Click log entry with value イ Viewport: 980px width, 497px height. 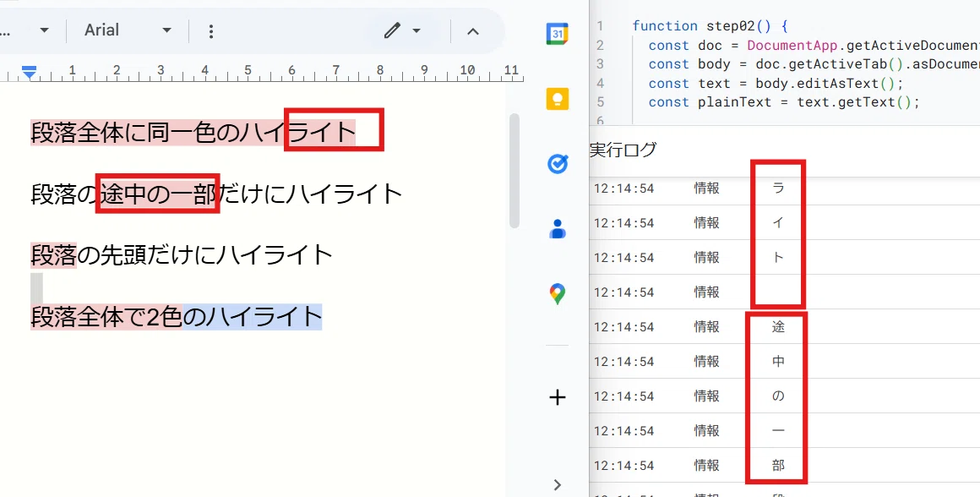784,222
